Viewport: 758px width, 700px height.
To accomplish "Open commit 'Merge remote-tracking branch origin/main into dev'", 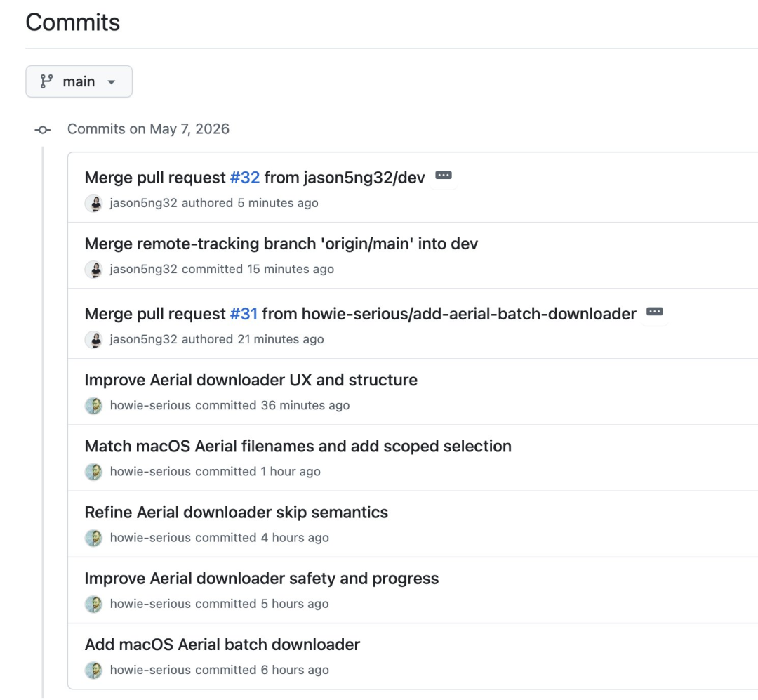I will coord(281,244).
